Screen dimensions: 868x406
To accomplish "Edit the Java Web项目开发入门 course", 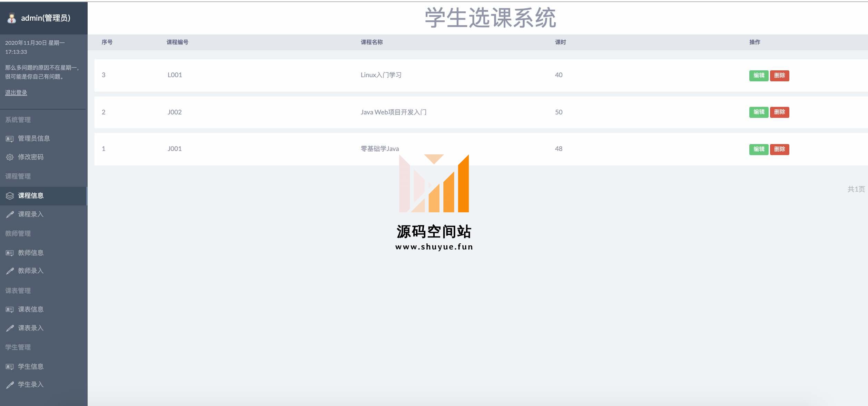I will pos(759,112).
